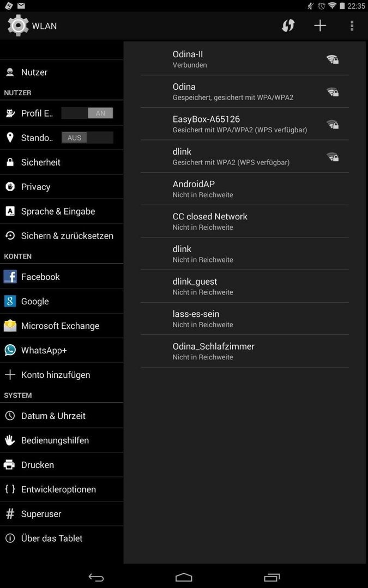The height and width of the screenshot is (588, 368).
Task: Tap the mail notification icon in status bar
Action: click(21, 5)
